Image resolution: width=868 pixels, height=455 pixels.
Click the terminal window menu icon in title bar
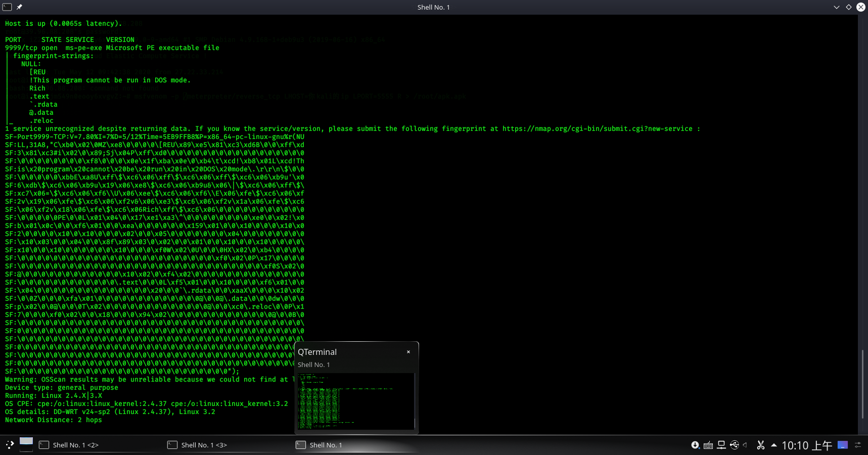click(7, 7)
